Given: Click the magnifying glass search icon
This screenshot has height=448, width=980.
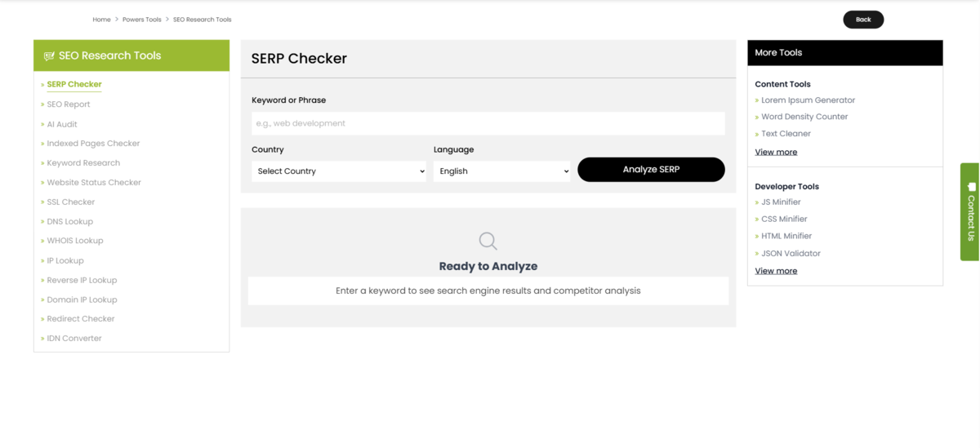Looking at the screenshot, I should pyautogui.click(x=488, y=241).
